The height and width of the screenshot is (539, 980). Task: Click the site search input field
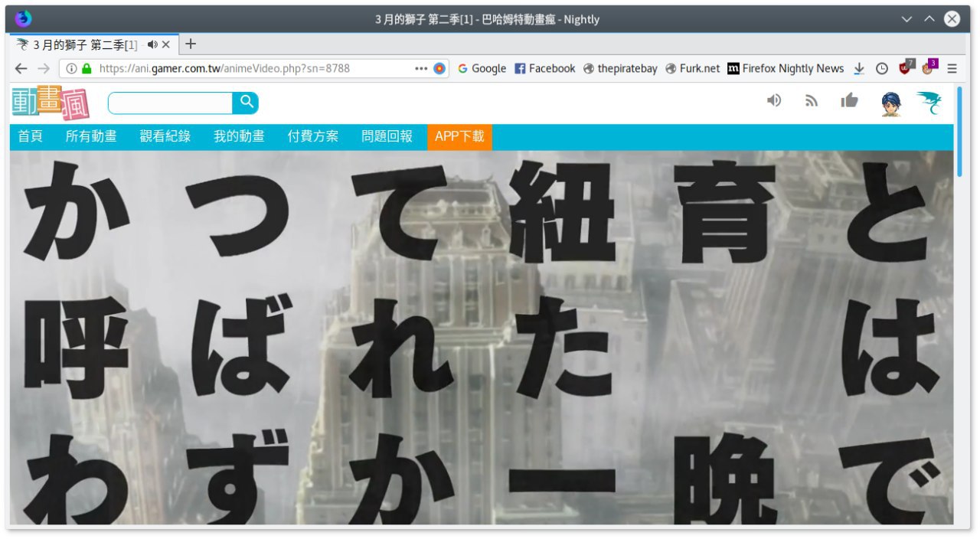[x=170, y=103]
